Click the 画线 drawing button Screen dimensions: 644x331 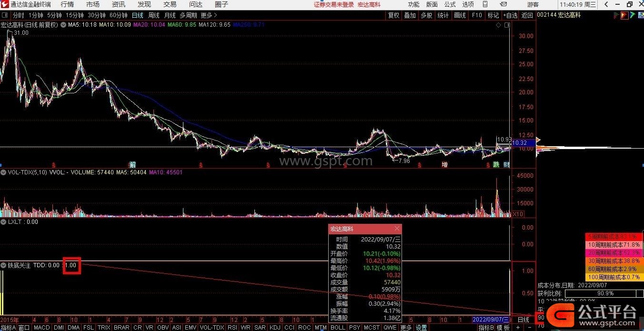click(x=460, y=15)
